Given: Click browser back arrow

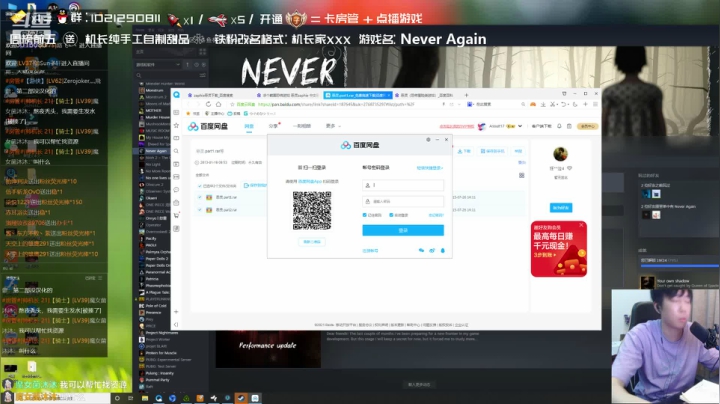Looking at the screenshot, I should 188,104.
